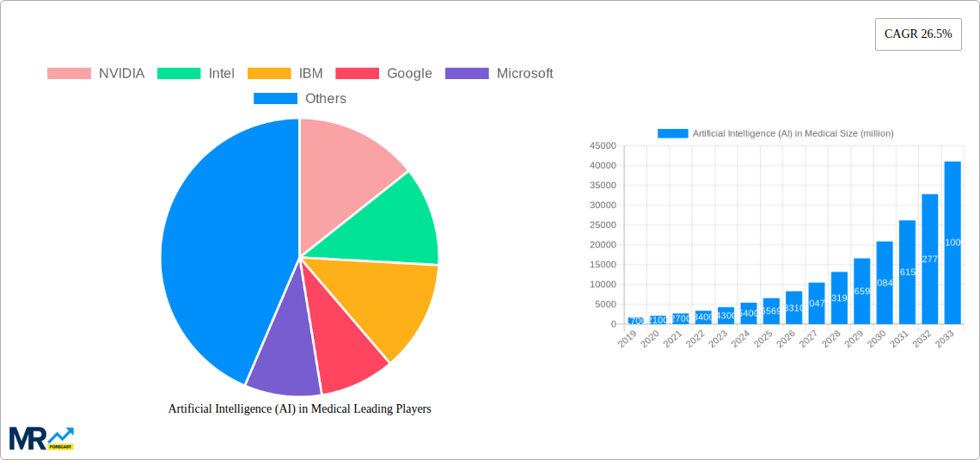
Task: Click the Google red legend swatch
Action: [x=357, y=74]
